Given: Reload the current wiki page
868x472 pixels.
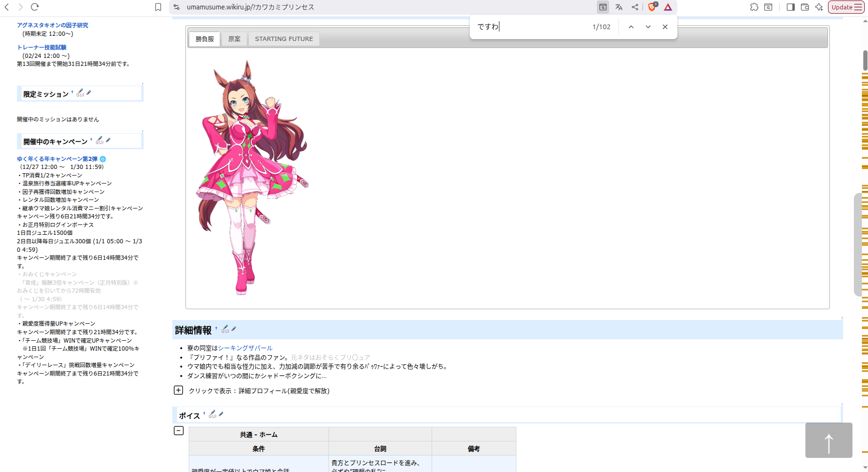Looking at the screenshot, I should [x=35, y=7].
